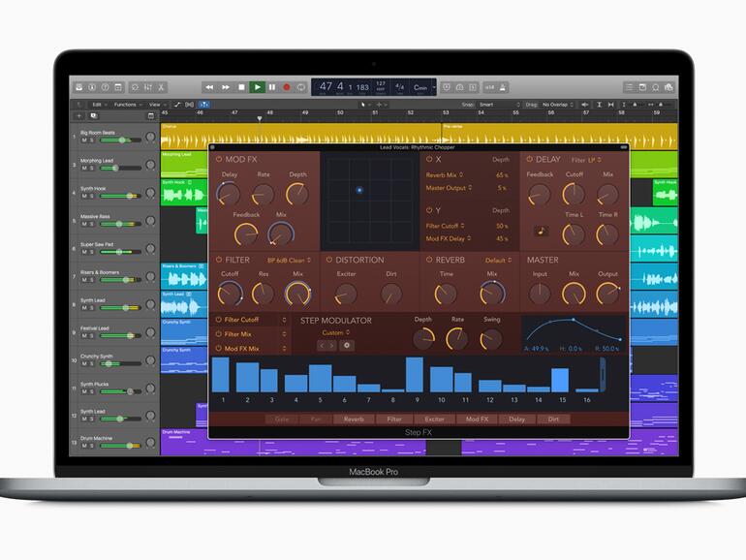Start playback with green Play button
The image size is (746, 560).
[257, 87]
